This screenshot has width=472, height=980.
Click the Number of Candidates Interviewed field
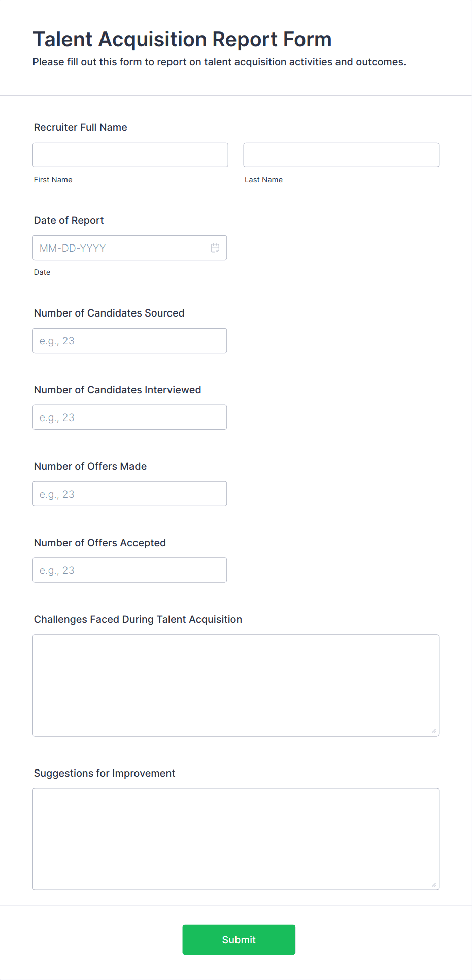tap(129, 417)
